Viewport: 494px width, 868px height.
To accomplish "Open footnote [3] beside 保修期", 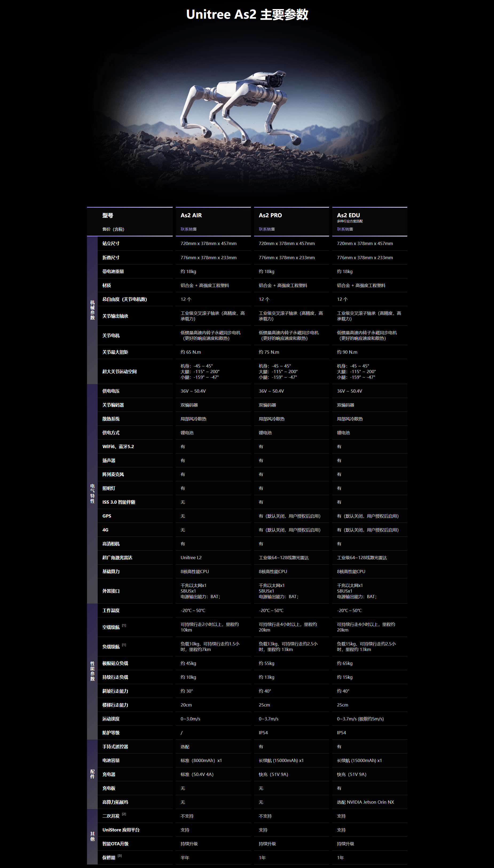I will tap(120, 856).
